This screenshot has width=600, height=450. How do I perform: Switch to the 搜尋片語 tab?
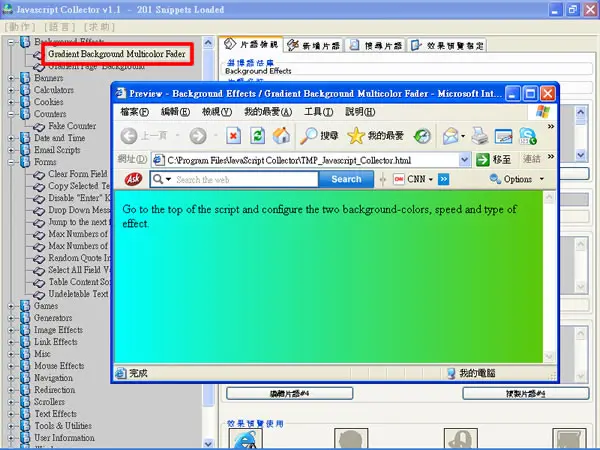376,46
